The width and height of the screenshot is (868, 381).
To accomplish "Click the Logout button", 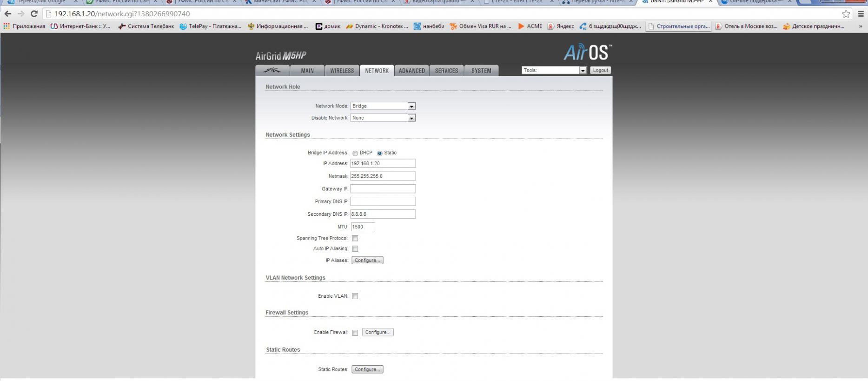I will point(600,70).
